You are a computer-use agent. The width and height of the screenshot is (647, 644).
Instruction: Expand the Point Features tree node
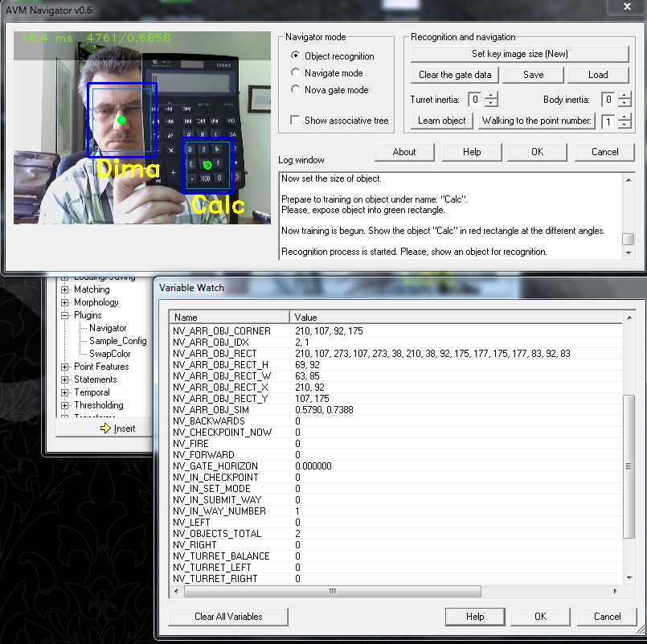click(x=65, y=367)
